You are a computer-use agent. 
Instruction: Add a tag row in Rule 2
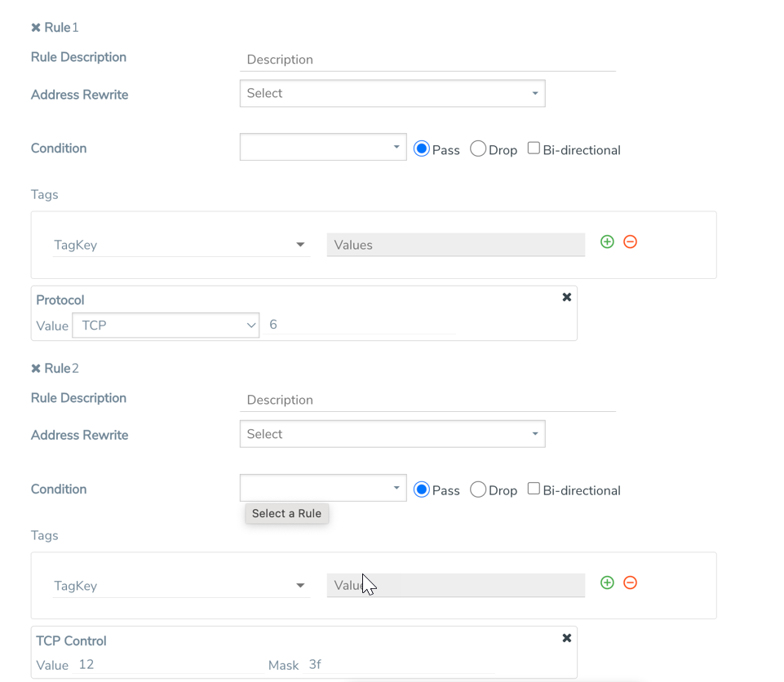pyautogui.click(x=607, y=583)
